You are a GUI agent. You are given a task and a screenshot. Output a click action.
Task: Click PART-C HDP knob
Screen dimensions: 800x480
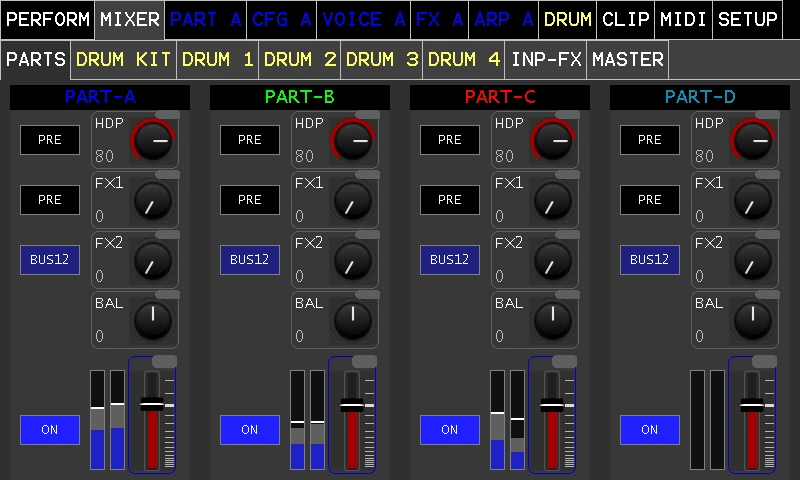coord(553,141)
